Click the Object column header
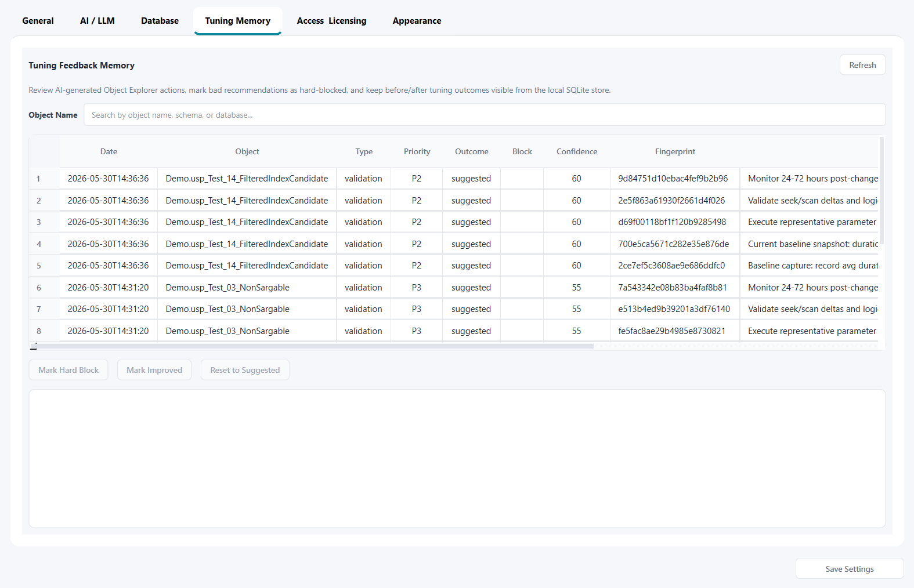 click(x=247, y=151)
